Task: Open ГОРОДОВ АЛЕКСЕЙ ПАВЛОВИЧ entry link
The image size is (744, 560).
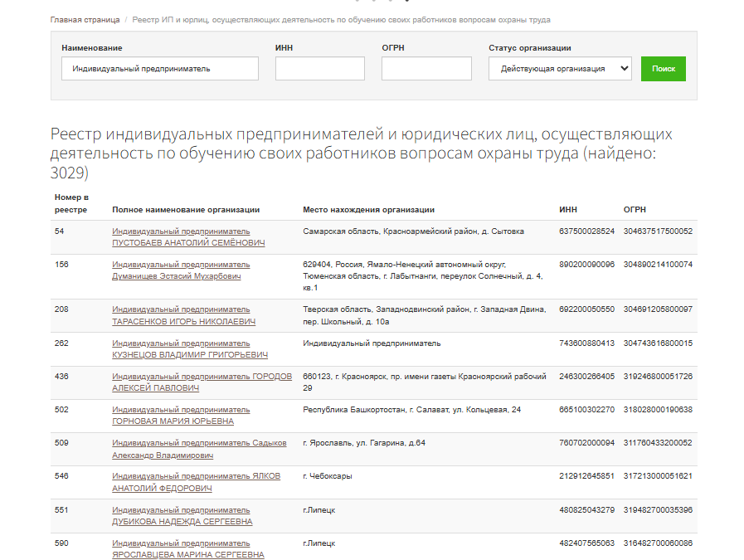Action: 202,382
